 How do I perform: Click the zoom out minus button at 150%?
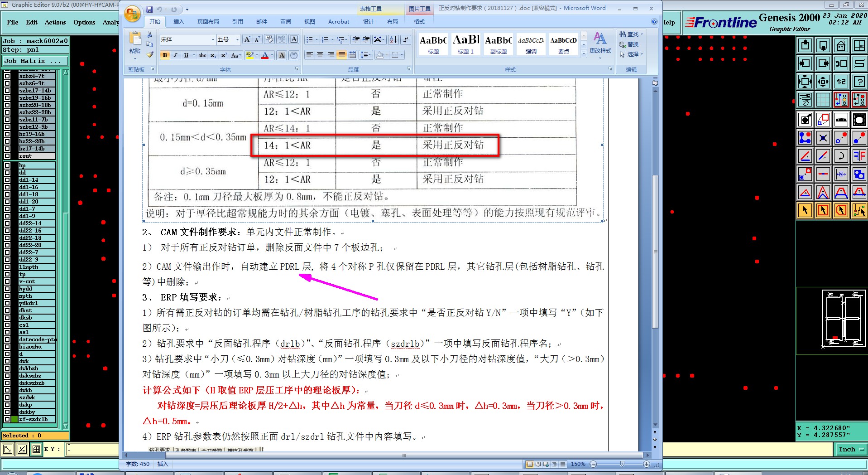(593, 464)
